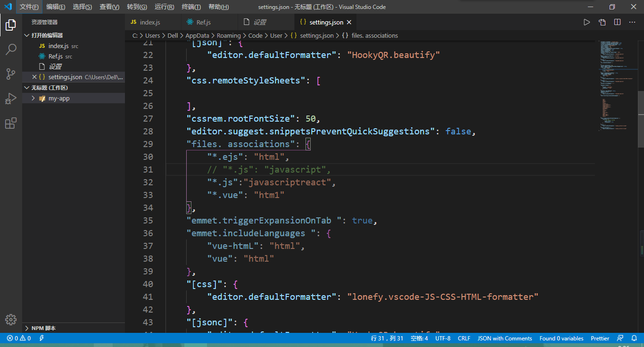The height and width of the screenshot is (347, 644).
Task: Click the feedback icon in status bar
Action: point(620,339)
